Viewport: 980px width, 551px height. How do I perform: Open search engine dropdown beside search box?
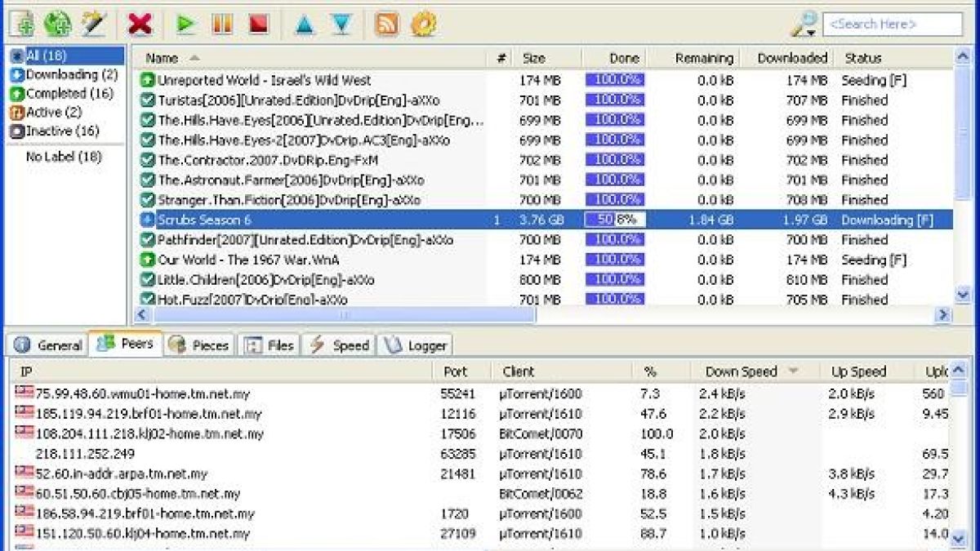pyautogui.click(x=804, y=24)
